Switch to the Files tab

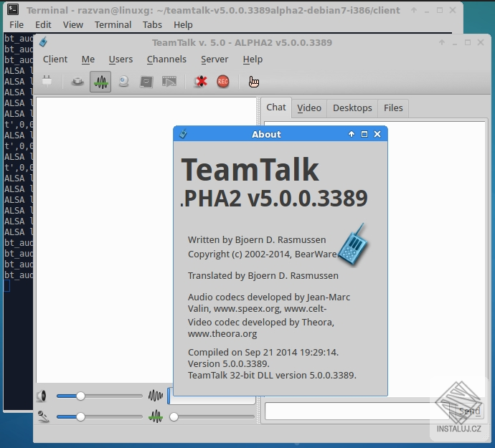click(393, 108)
